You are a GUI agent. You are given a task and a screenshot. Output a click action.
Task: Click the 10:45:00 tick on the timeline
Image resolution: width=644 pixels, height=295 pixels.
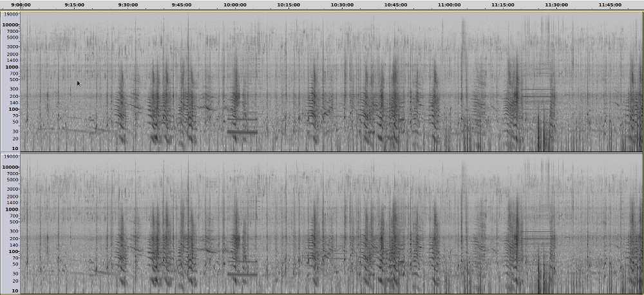[x=395, y=5]
